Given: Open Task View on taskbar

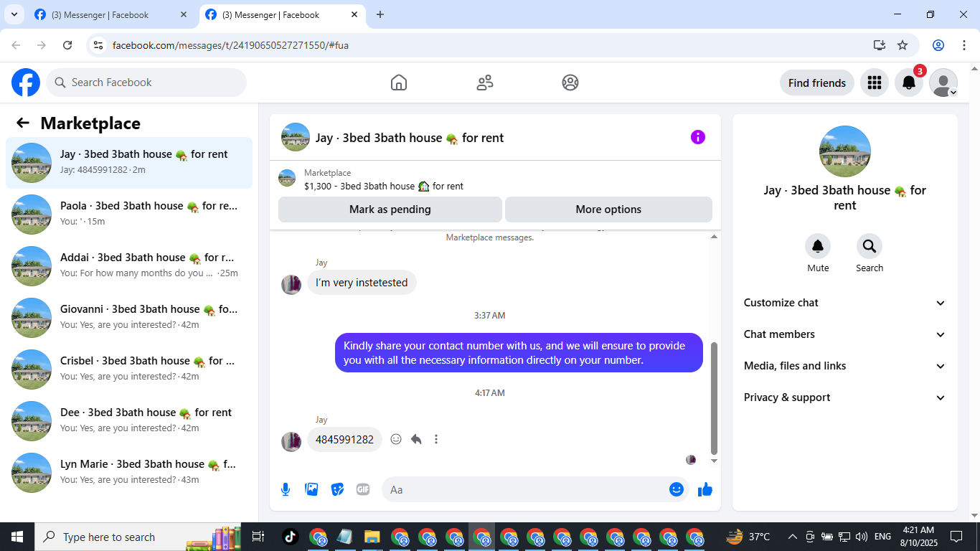Looking at the screenshot, I should pos(258,537).
